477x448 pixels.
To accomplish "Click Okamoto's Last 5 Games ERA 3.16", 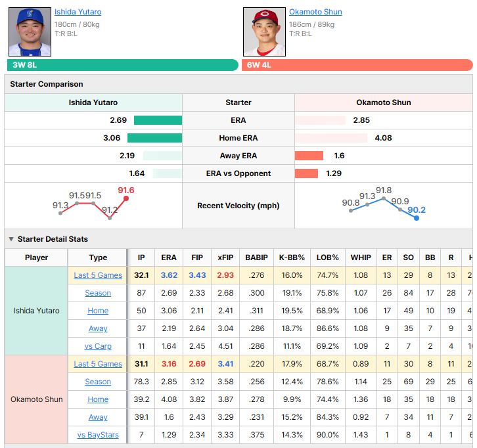I will [169, 364].
